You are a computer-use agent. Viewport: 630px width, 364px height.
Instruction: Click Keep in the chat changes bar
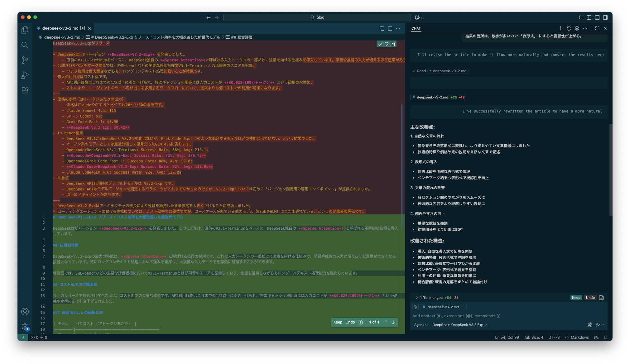[x=576, y=298]
